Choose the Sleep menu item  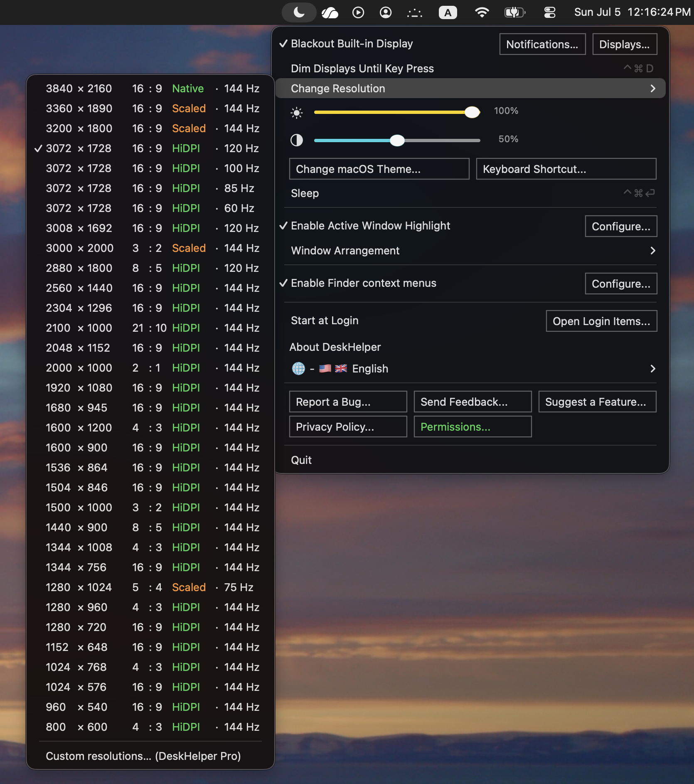[x=470, y=193]
